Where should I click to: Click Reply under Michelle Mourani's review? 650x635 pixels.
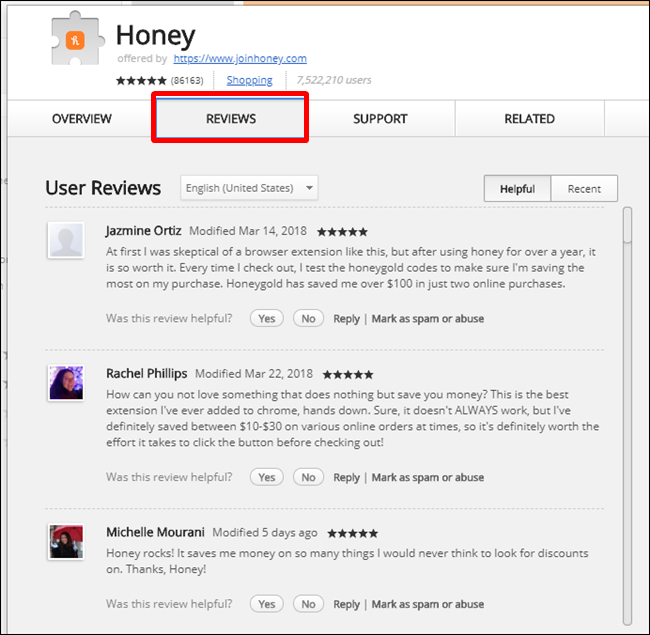click(x=347, y=604)
